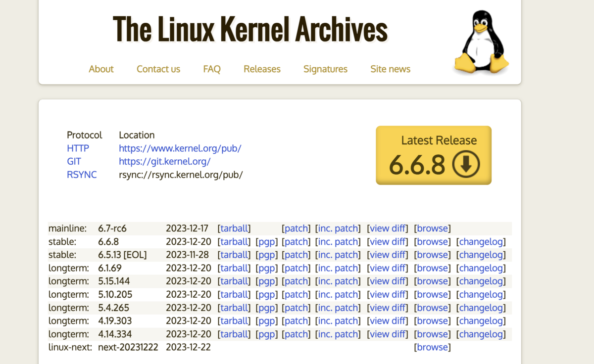Open the Contact us page
594x364 pixels.
(x=158, y=69)
